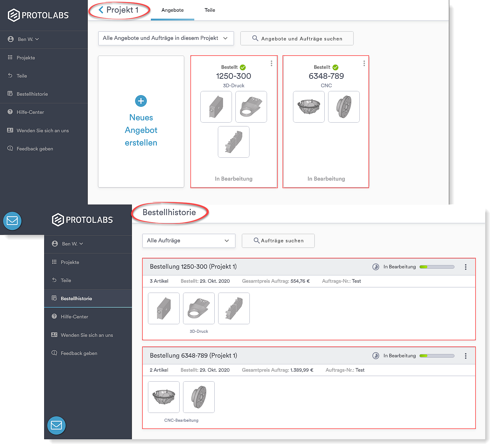
Task: Click Bestellhistorie icon in top sidebar
Action: click(10, 94)
